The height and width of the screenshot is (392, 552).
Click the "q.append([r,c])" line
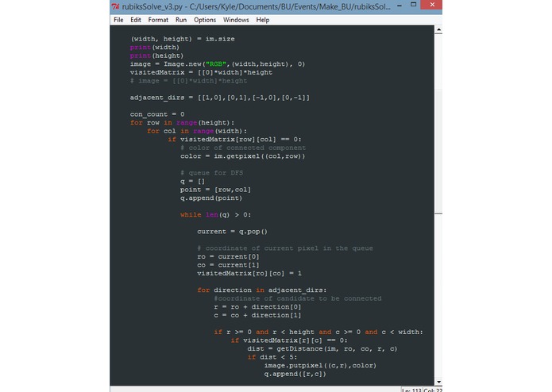pyautogui.click(x=295, y=375)
